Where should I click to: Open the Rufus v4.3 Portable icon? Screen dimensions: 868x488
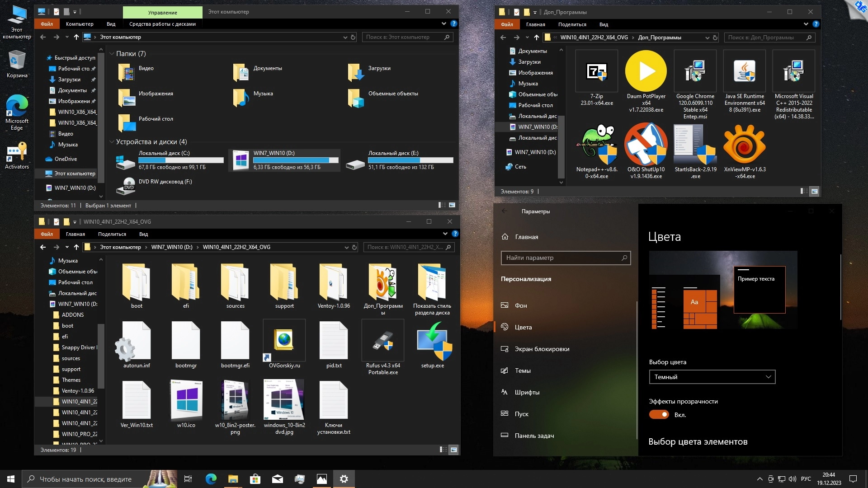(x=383, y=342)
